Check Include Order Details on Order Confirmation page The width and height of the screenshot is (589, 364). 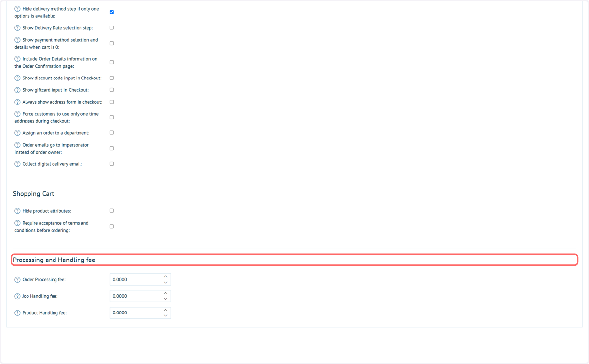coord(112,62)
